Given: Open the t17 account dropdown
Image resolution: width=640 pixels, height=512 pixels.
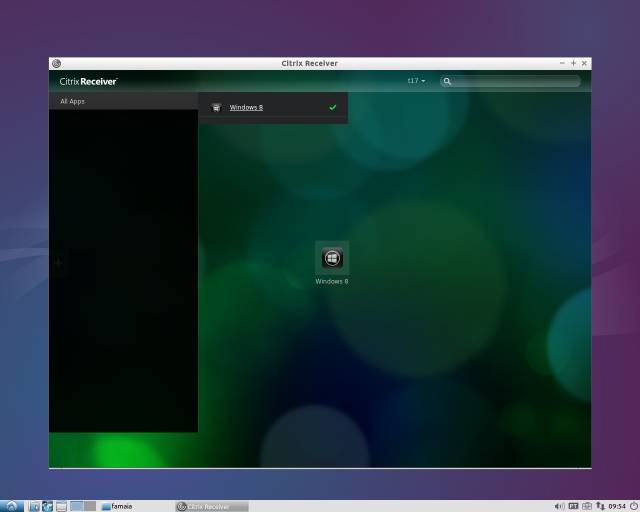Looking at the screenshot, I should (x=416, y=81).
